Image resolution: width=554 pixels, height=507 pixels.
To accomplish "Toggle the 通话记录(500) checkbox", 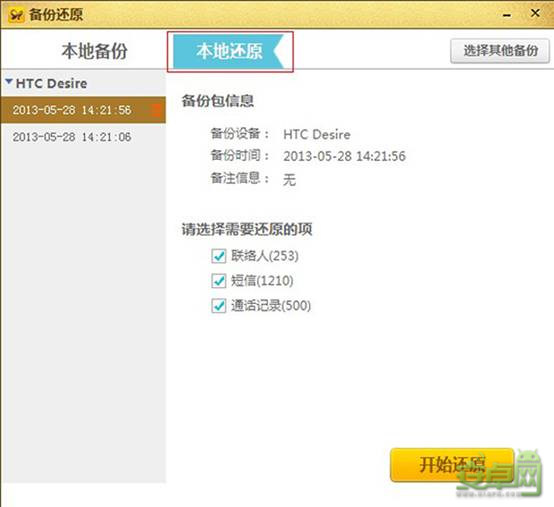I will pyautogui.click(x=219, y=306).
